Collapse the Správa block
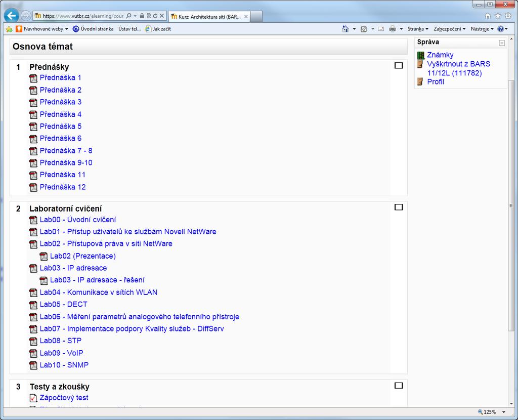The image size is (518, 420). click(502, 43)
